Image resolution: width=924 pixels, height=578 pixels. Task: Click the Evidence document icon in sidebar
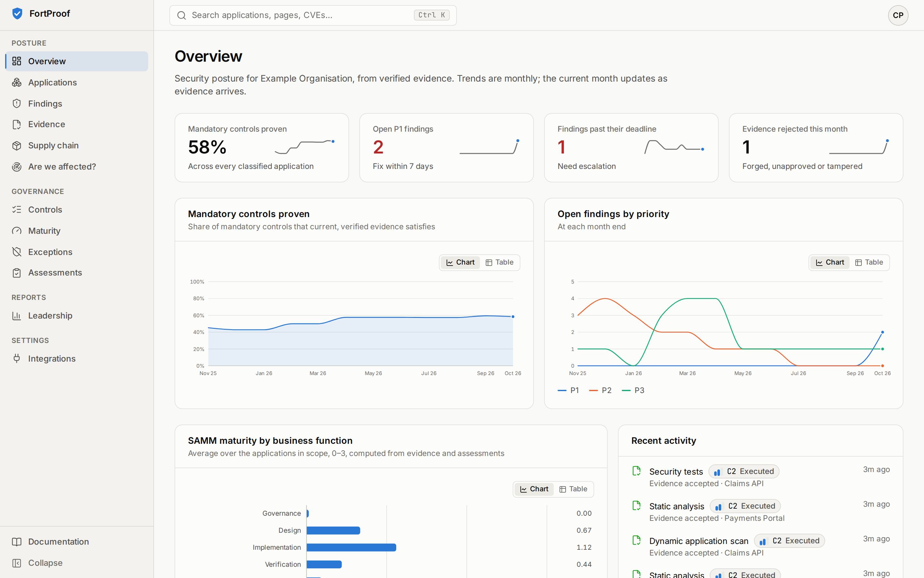pos(16,124)
